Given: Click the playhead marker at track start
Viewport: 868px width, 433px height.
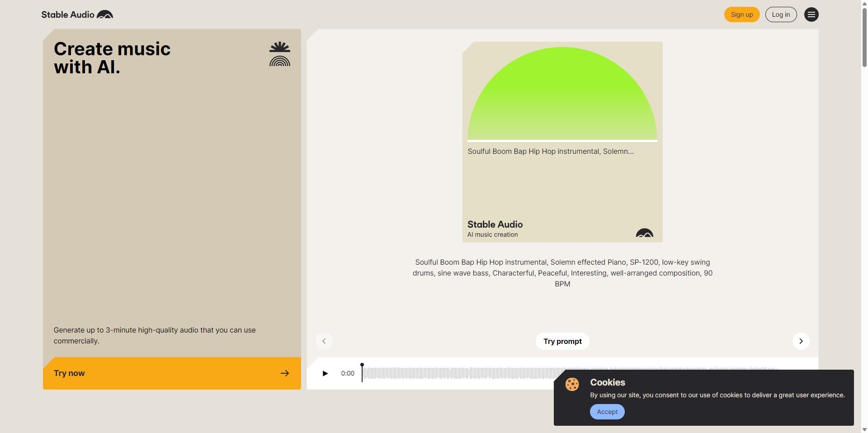Looking at the screenshot, I should (x=362, y=366).
